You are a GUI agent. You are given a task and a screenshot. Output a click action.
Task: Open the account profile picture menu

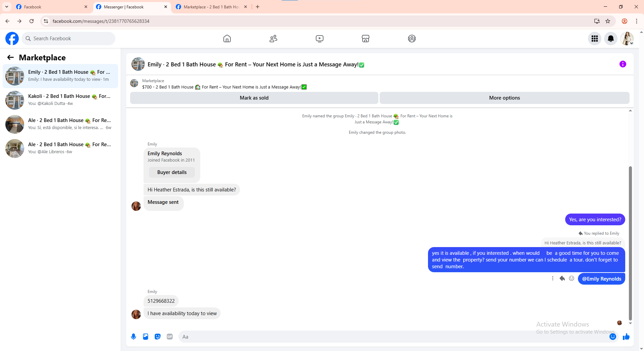627,39
